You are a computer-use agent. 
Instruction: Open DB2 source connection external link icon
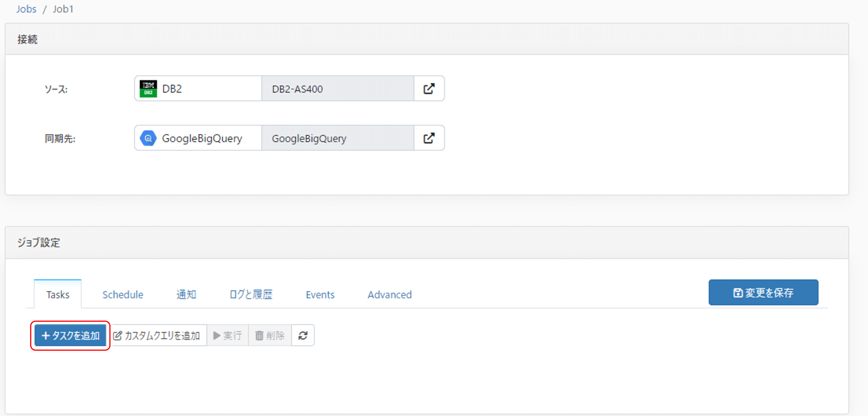[429, 89]
